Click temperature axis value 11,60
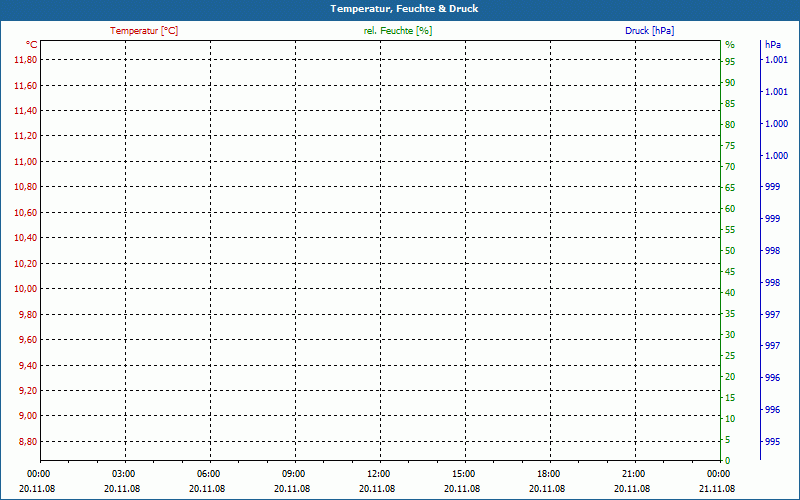800x500 pixels. click(x=26, y=85)
